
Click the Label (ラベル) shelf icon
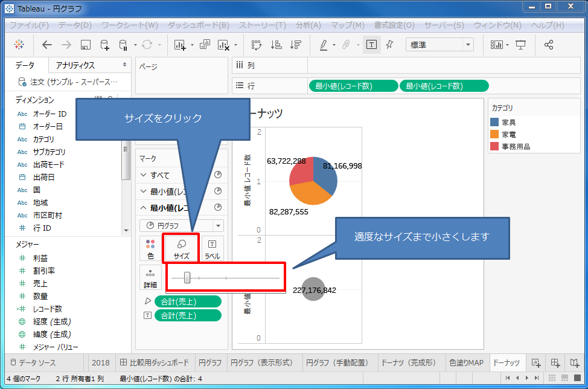pos(212,248)
